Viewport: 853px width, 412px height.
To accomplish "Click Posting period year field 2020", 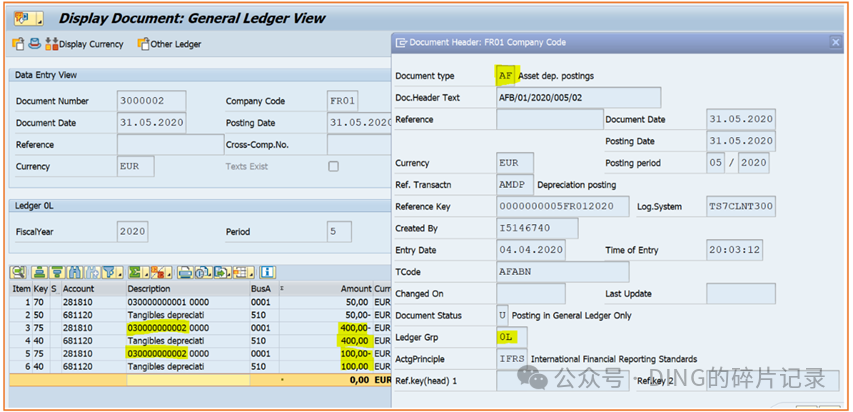I will point(753,163).
